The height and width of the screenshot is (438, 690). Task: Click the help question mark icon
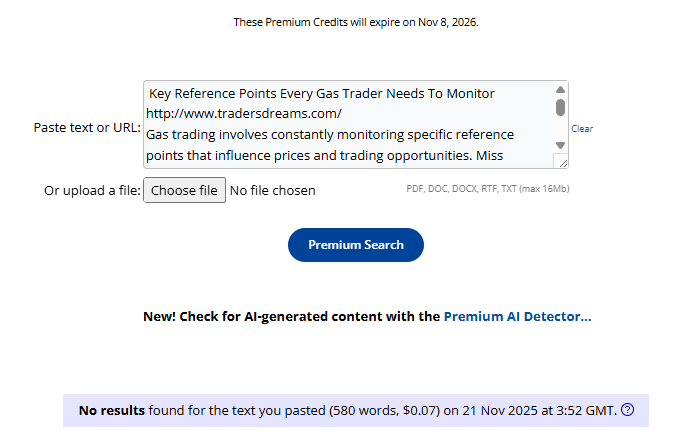(628, 410)
